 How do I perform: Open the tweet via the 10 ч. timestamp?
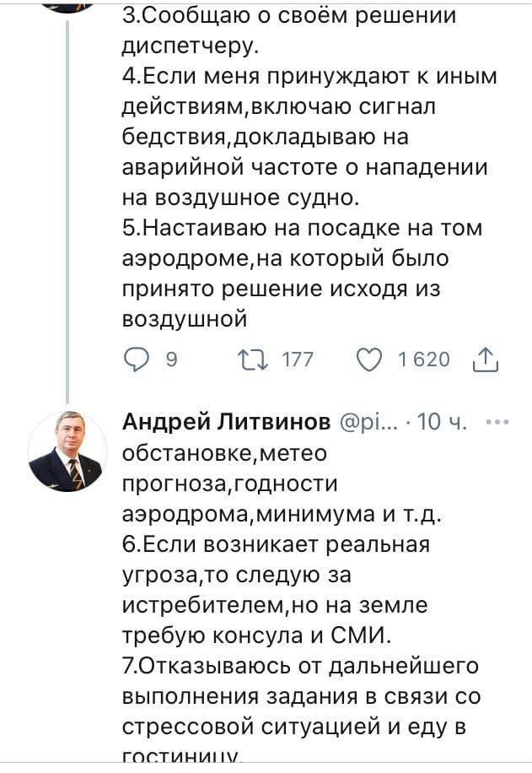442,422
